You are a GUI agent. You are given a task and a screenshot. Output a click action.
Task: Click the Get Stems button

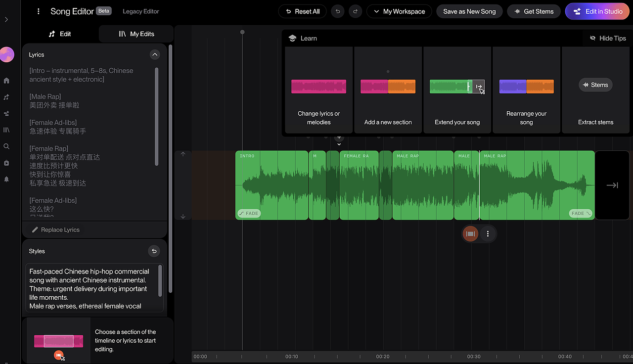coord(534,11)
